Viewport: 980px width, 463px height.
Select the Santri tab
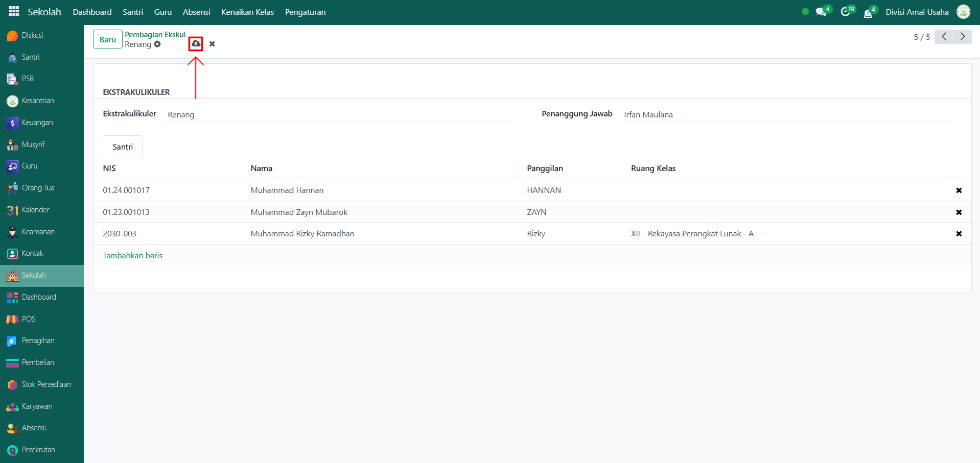[x=123, y=147]
